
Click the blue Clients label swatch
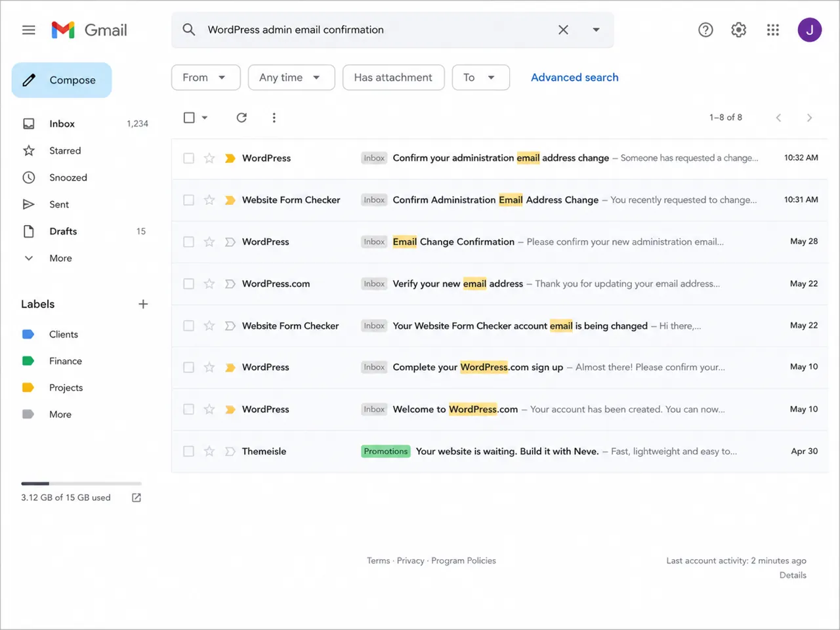point(28,334)
